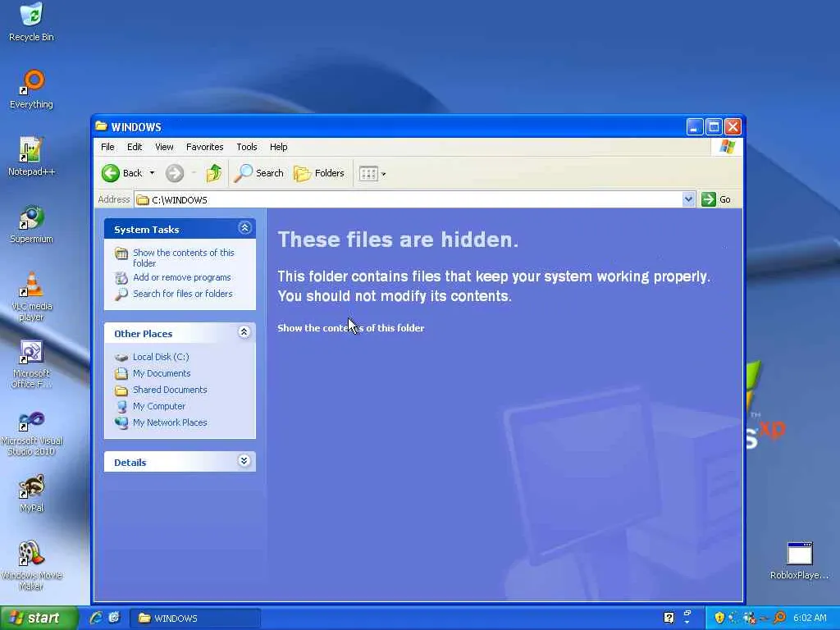Select the Microsoft Visual Studio 2010 shortcut

(31, 431)
